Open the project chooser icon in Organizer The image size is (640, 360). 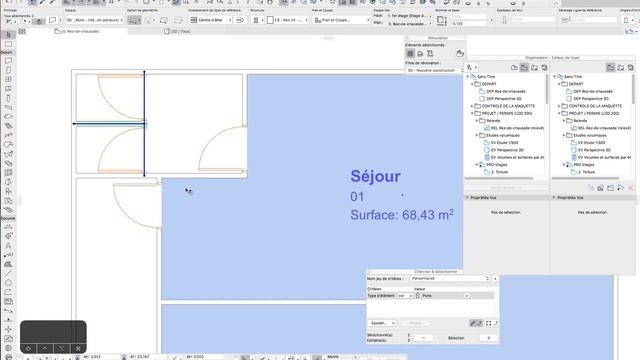[x=471, y=68]
